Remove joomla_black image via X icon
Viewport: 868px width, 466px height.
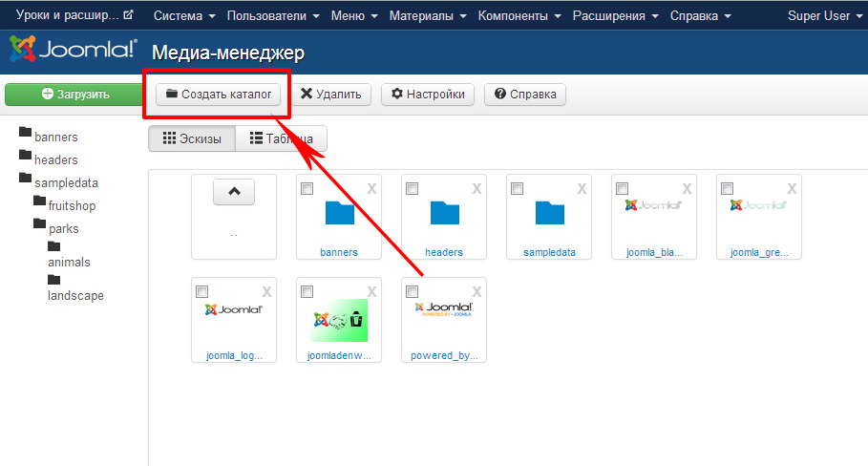688,189
